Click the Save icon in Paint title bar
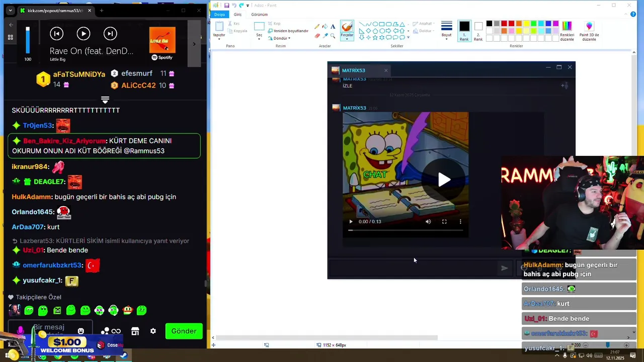The image size is (644, 362). tap(226, 5)
